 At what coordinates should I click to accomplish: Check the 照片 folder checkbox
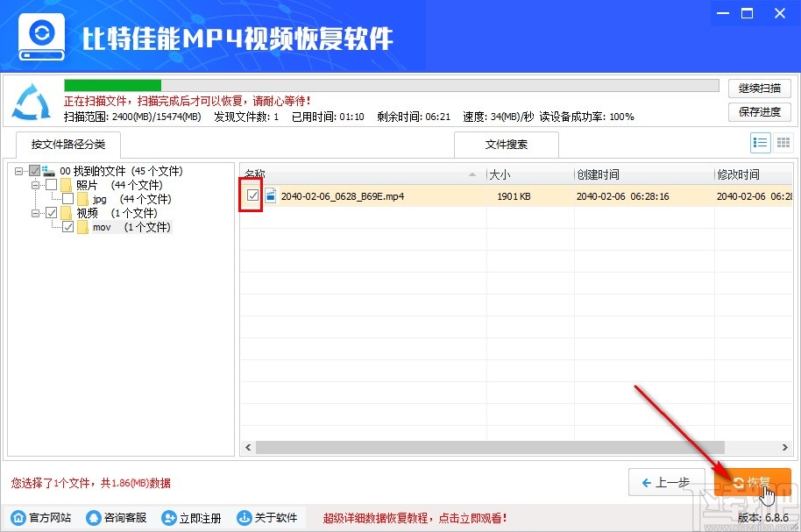51,184
